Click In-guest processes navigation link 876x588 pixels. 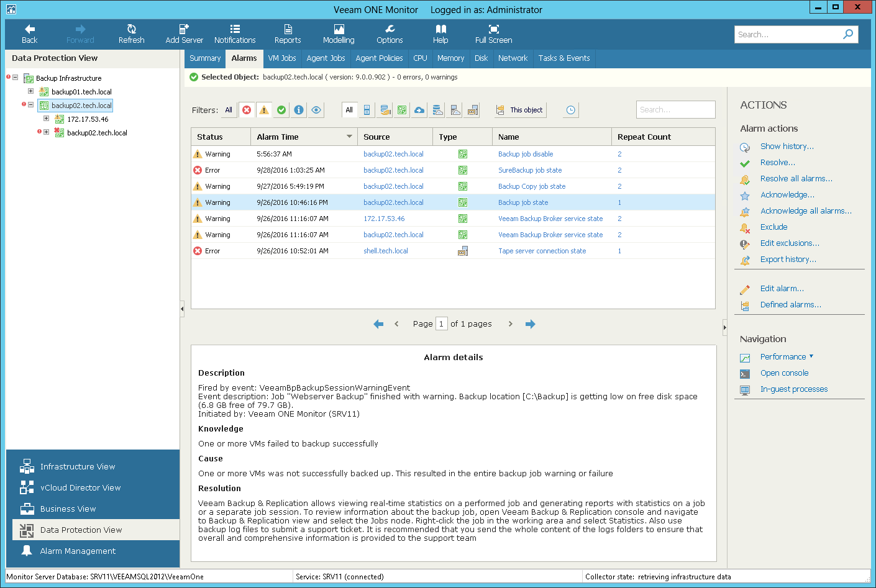coord(794,389)
